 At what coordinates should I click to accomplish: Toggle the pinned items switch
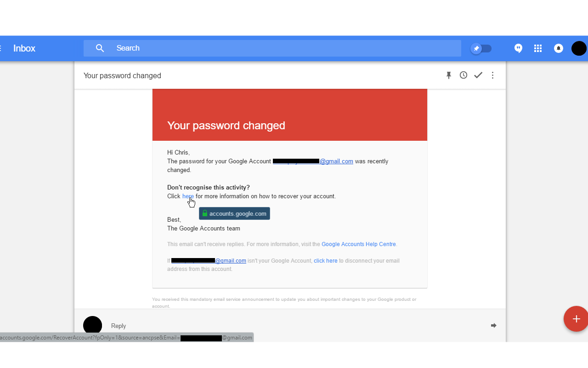point(481,48)
